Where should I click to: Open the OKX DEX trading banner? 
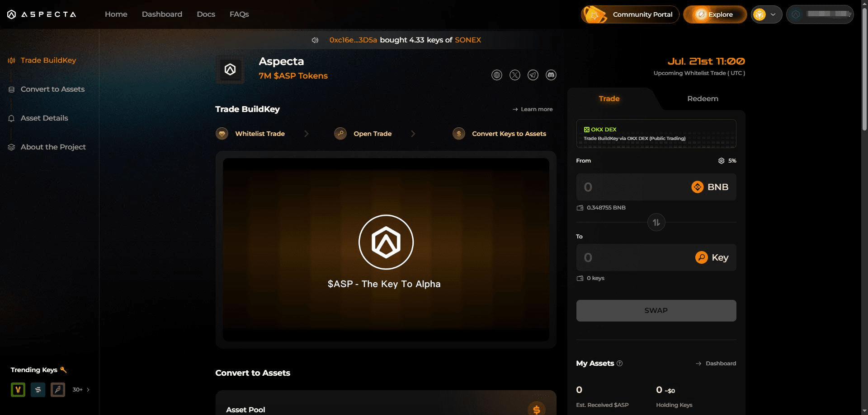point(656,134)
